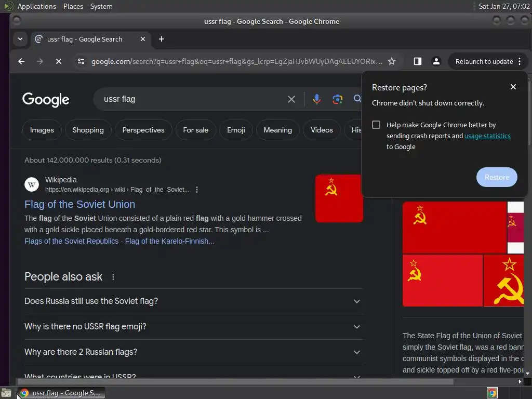532x399 pixels.
Task: Open Soviet flag thumbnail beside Wikipedia result
Action: (339, 198)
